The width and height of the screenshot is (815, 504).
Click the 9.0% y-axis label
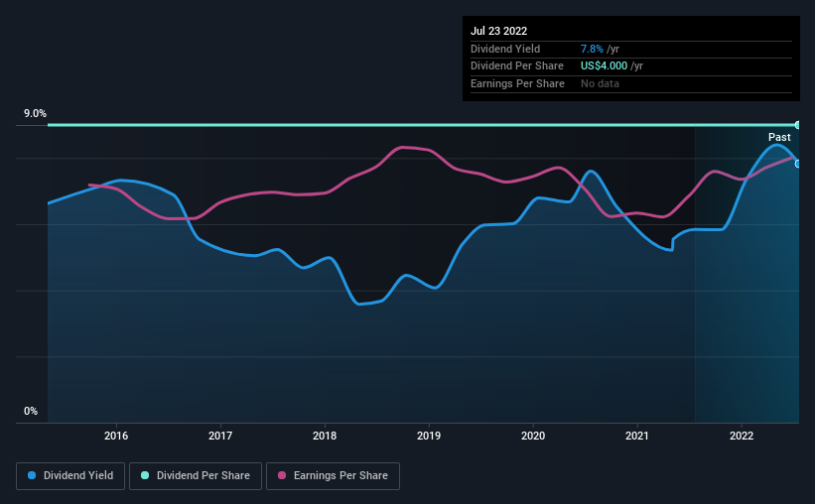pyautogui.click(x=35, y=114)
